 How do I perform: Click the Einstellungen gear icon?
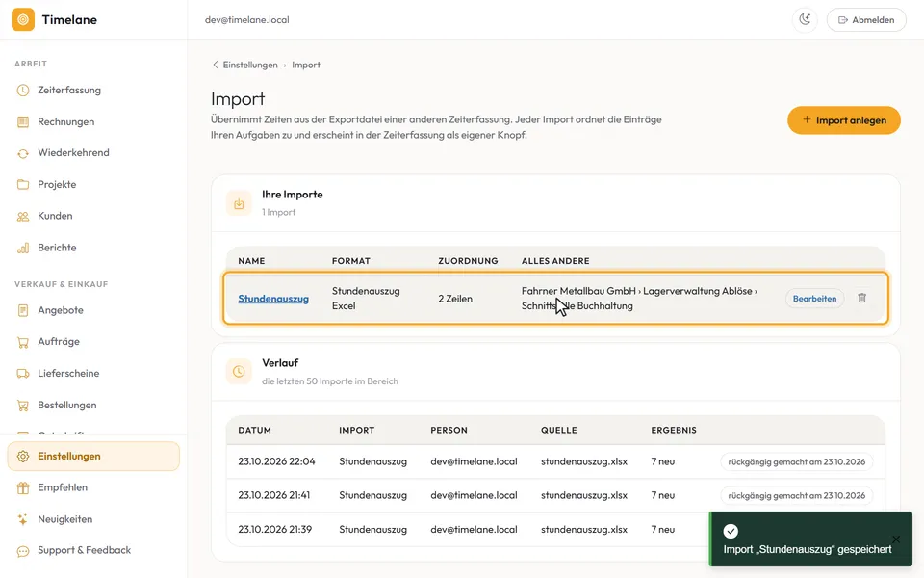point(23,457)
